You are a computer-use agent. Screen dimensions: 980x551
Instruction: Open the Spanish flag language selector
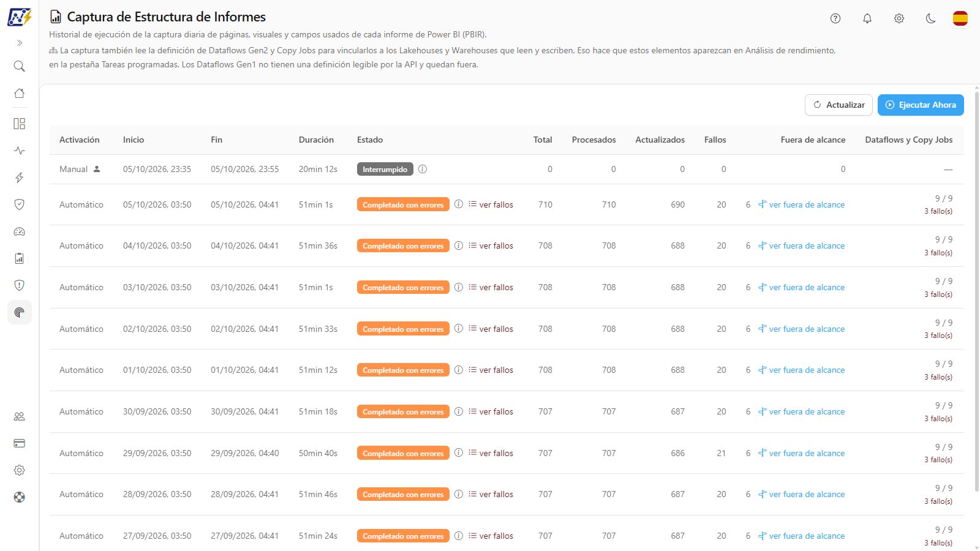pyautogui.click(x=960, y=18)
